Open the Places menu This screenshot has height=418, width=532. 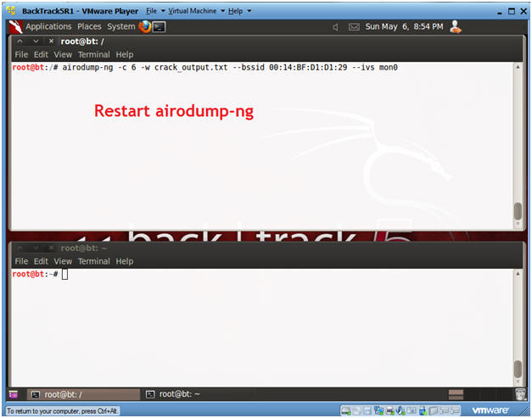point(89,26)
